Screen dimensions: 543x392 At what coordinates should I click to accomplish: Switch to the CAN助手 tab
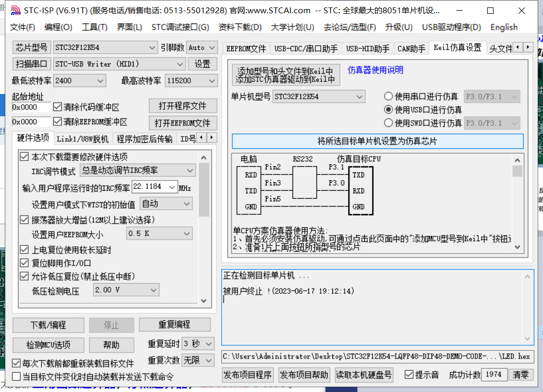pos(411,48)
